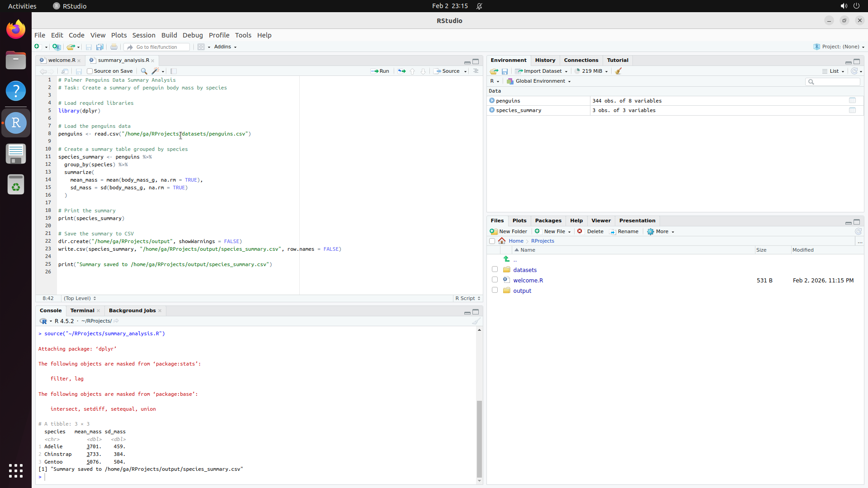Open the Session menu

tap(143, 35)
